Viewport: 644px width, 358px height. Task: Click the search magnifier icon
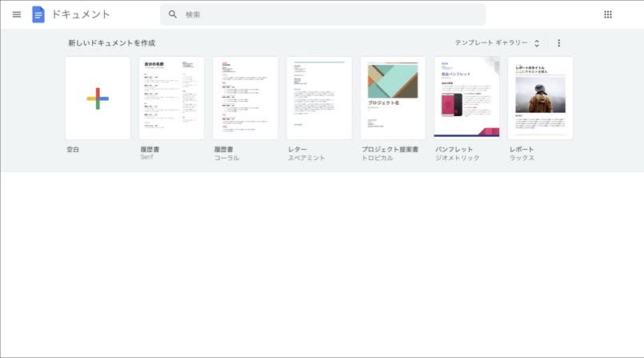(x=173, y=14)
